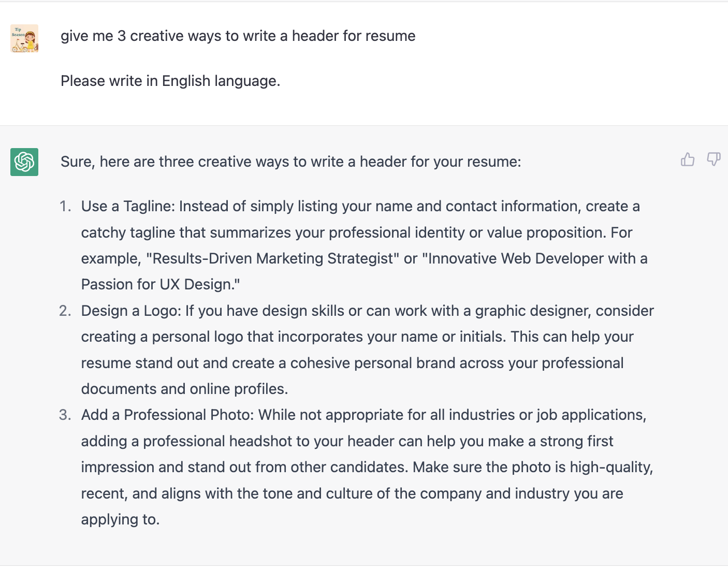This screenshot has height=584, width=728.
Task: Click the divider line between the messages
Action: 364,125
